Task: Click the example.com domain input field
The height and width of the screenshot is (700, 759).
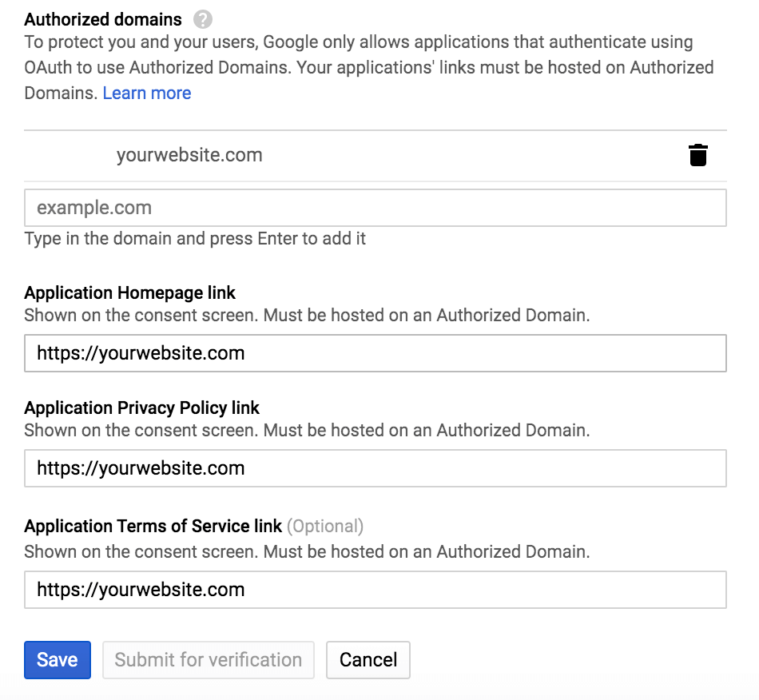Action: coord(375,209)
